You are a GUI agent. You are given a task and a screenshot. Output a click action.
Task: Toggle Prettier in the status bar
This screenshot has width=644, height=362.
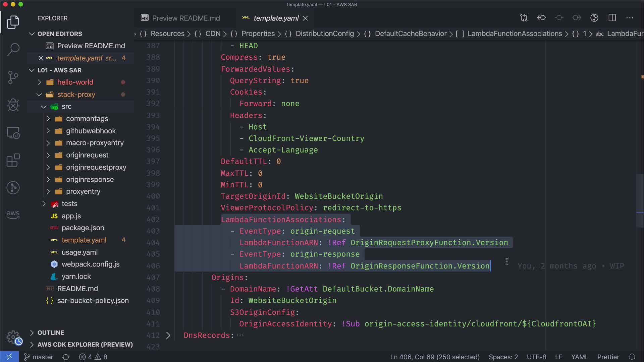[608, 357]
